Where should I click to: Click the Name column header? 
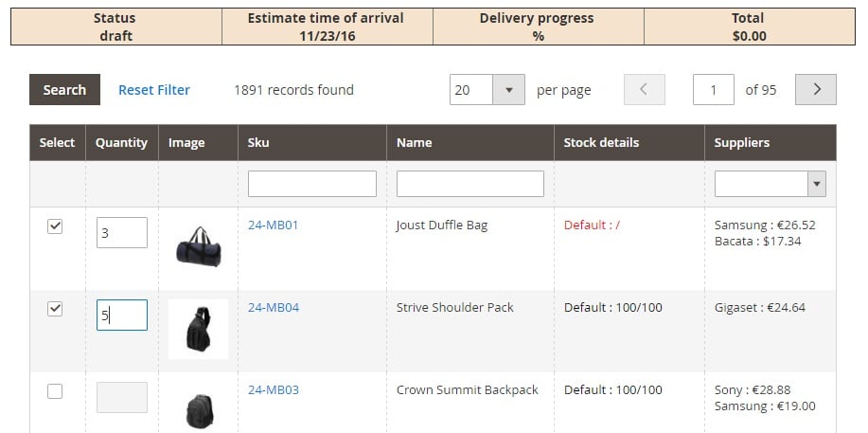[x=470, y=142]
